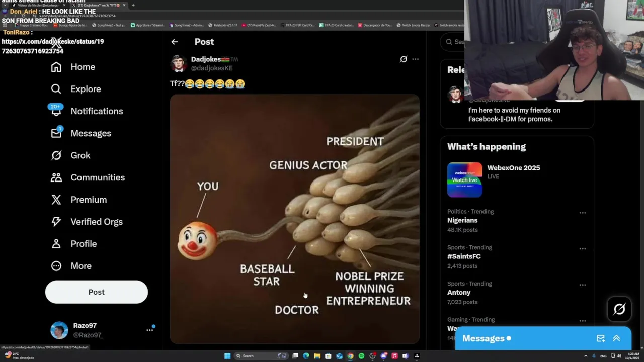Click the ENG language indicator

coord(603,356)
